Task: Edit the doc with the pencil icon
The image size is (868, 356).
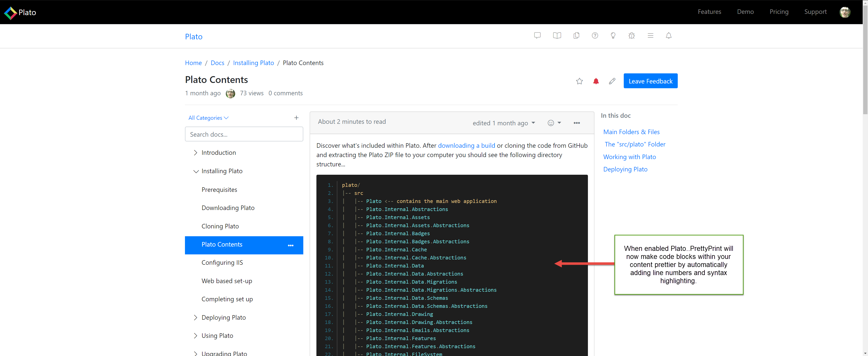Action: pyautogui.click(x=612, y=81)
